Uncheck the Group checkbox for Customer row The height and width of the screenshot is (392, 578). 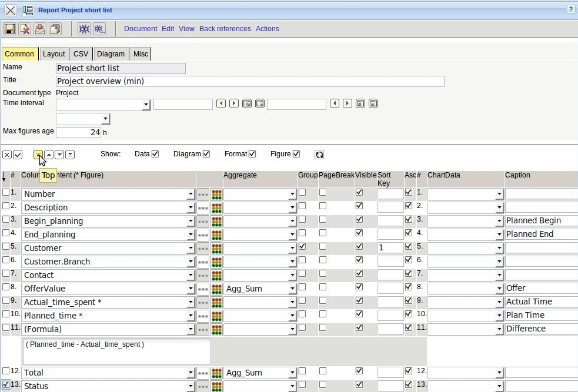[302, 247]
